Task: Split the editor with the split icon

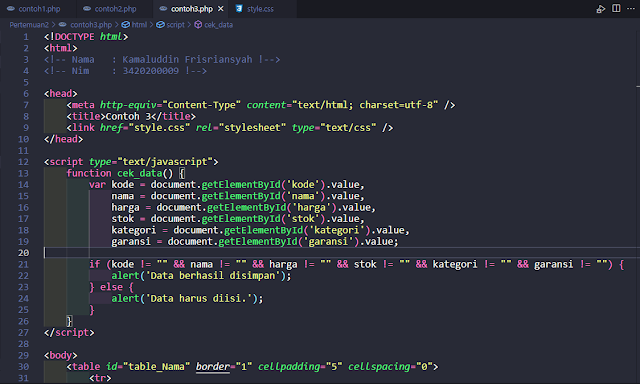Action: [x=616, y=8]
